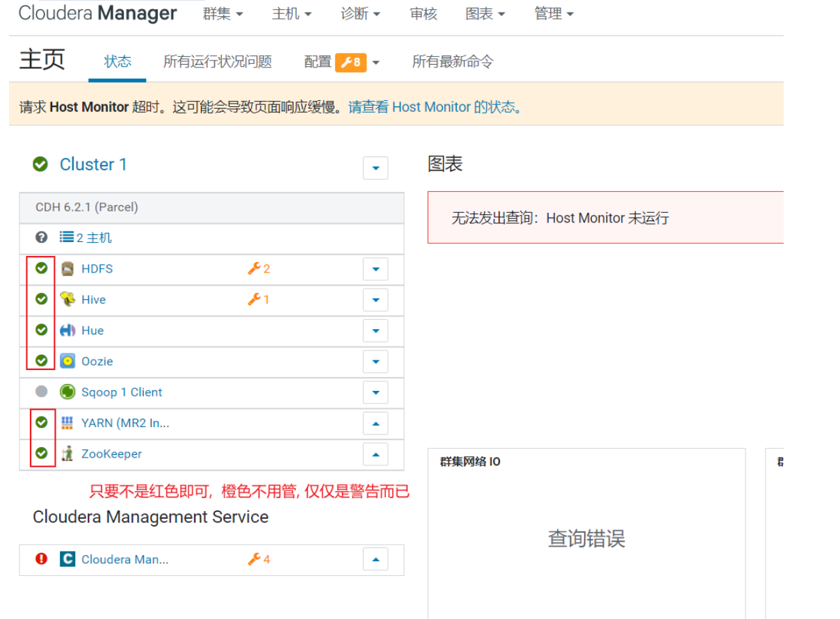Open the ZooKeeper actions dropdown
This screenshot has width=840, height=619.
click(x=375, y=454)
